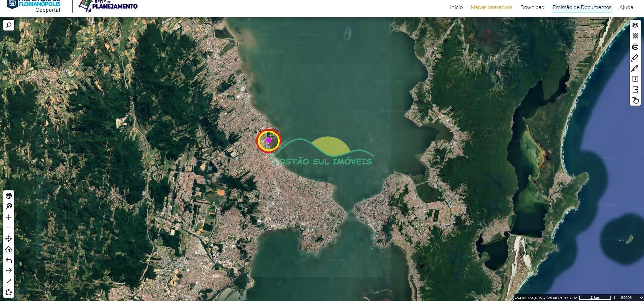The image size is (644, 301).
Task: Zoom in with the plus button
Action: tap(9, 217)
